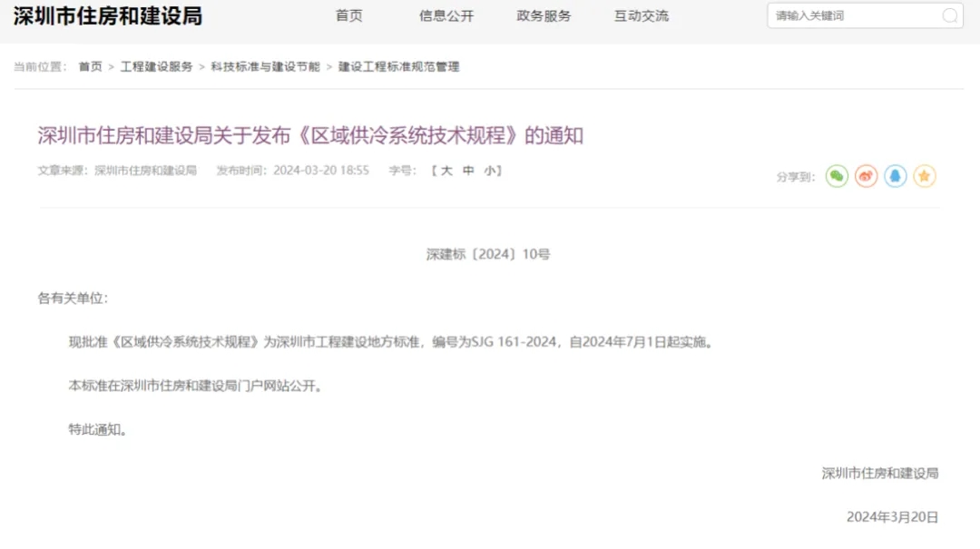980x549 pixels.
Task: Click the search magnifier icon
Action: pyautogui.click(x=949, y=15)
